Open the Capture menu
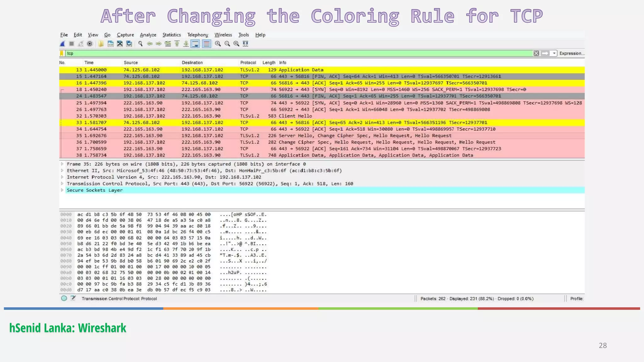 (x=125, y=35)
